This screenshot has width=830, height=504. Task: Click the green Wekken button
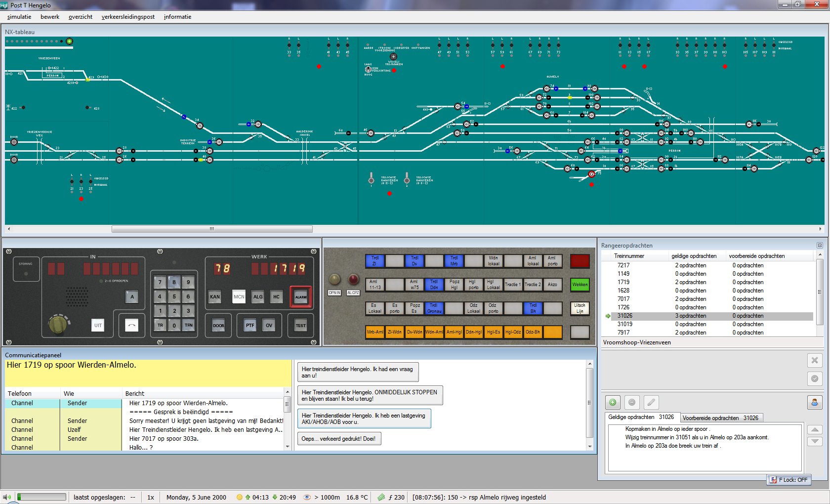coord(580,284)
